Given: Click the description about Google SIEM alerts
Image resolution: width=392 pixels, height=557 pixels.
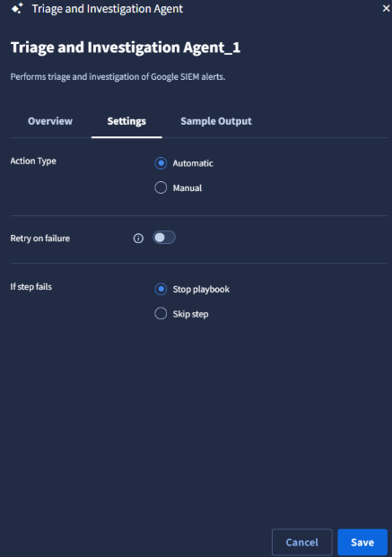Looking at the screenshot, I should [118, 77].
